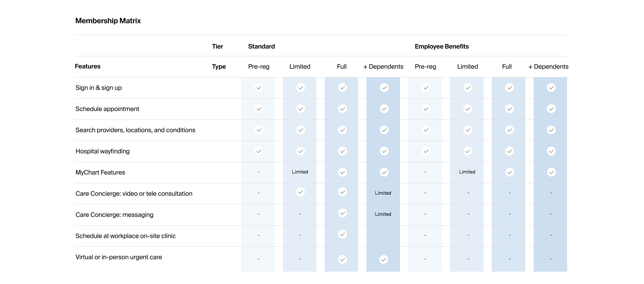Click Employee Benefits + Dependents checkmark for Schedule appointment

tap(551, 109)
